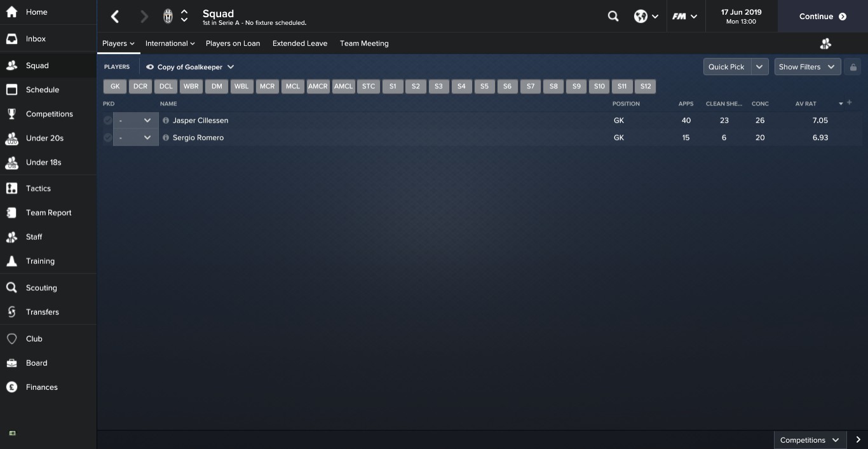This screenshot has height=449, width=868.
Task: Switch to Extended Leave tab
Action: [300, 43]
